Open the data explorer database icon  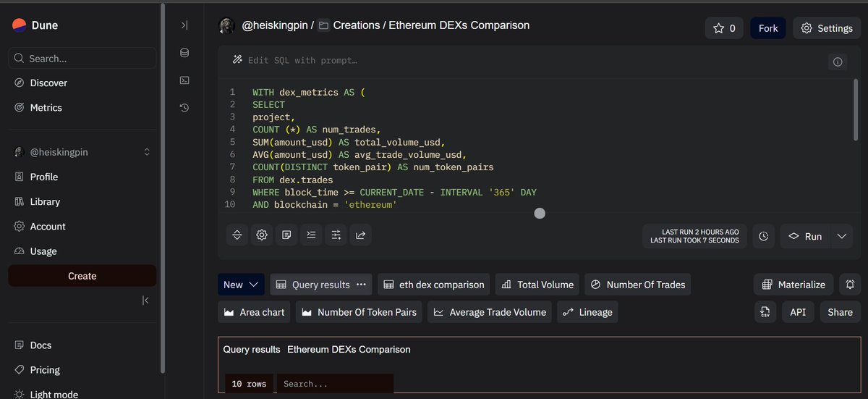coord(184,53)
